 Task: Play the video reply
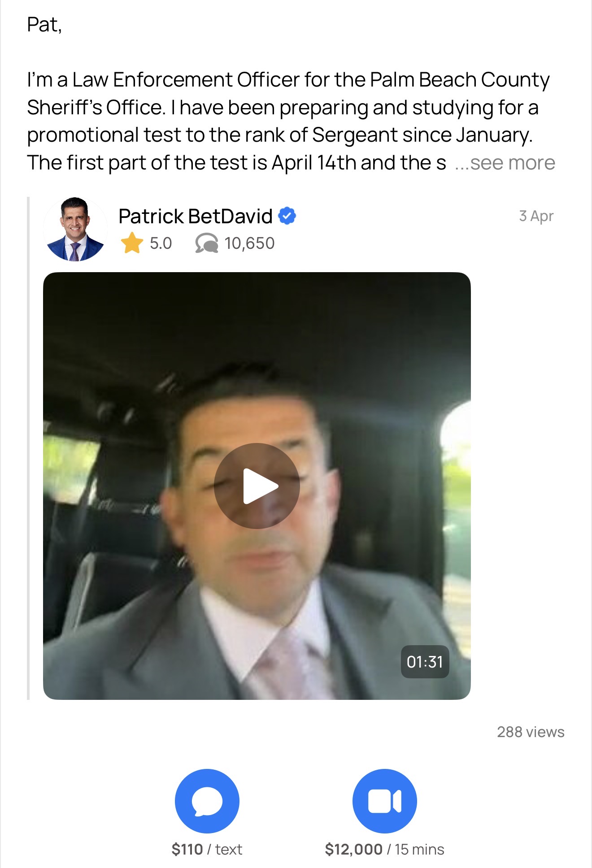[257, 486]
